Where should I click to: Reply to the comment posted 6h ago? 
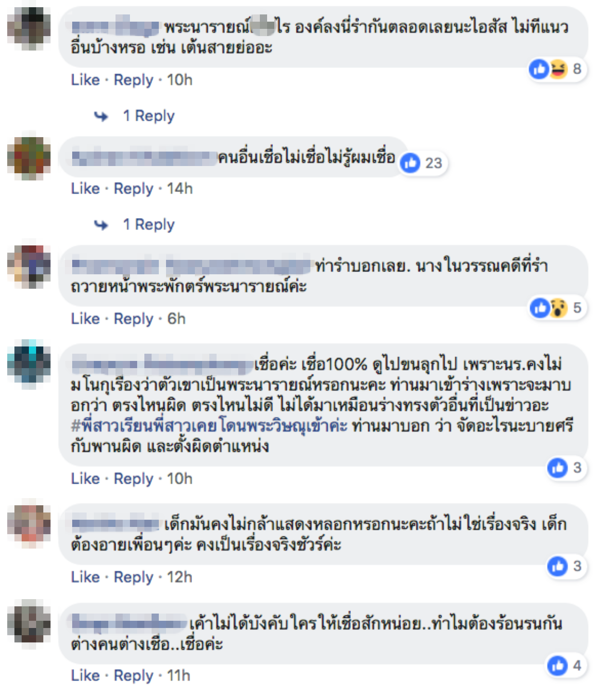(x=133, y=319)
